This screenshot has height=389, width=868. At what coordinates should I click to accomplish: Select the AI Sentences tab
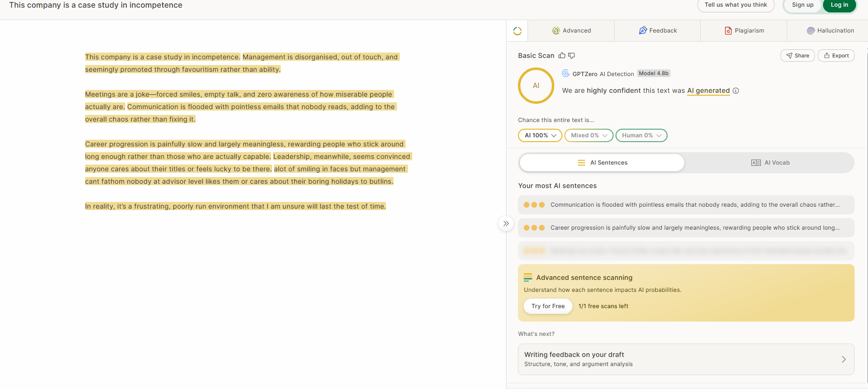[x=602, y=163]
